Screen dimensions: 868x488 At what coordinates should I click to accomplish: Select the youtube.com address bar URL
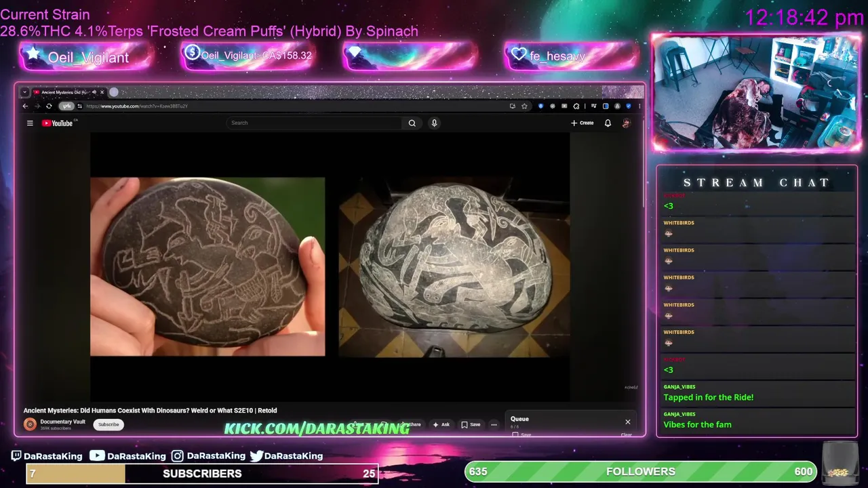click(136, 106)
